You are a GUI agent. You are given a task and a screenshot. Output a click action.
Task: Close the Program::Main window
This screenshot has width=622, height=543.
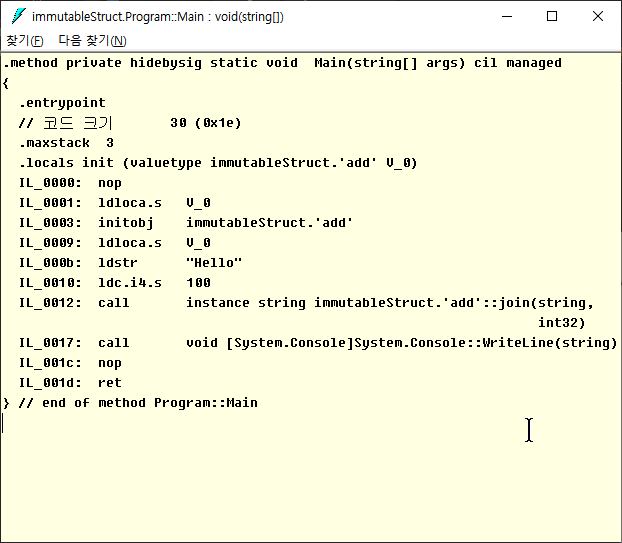tap(598, 16)
